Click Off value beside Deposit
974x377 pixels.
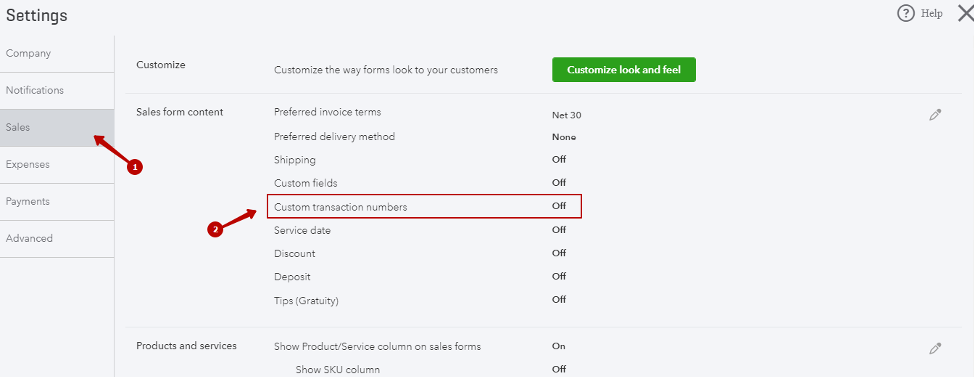pyautogui.click(x=559, y=276)
